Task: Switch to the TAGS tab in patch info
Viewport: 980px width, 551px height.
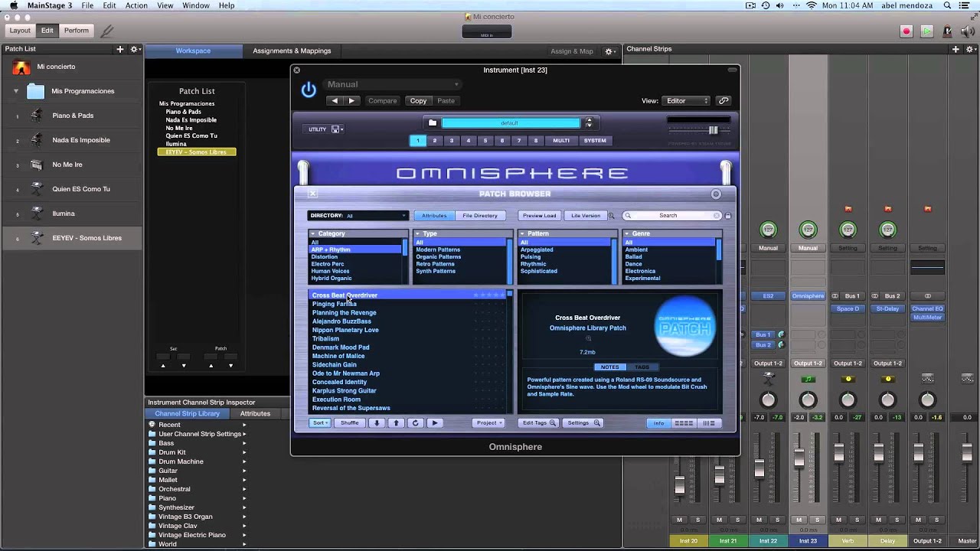Action: (642, 367)
